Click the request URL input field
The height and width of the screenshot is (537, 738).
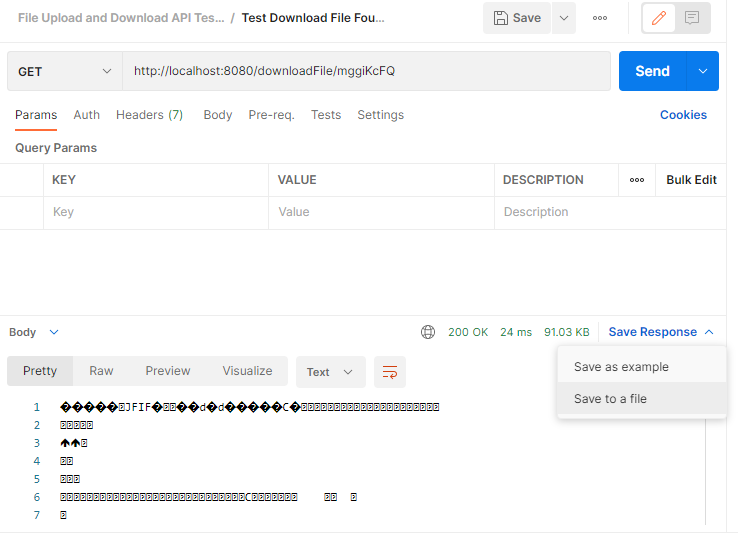367,71
